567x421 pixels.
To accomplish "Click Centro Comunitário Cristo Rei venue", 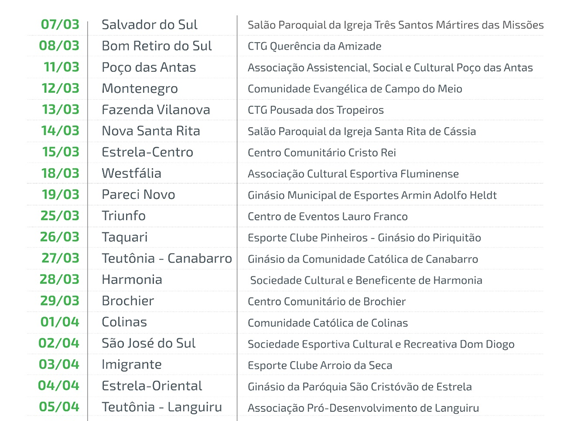I will pos(321,153).
